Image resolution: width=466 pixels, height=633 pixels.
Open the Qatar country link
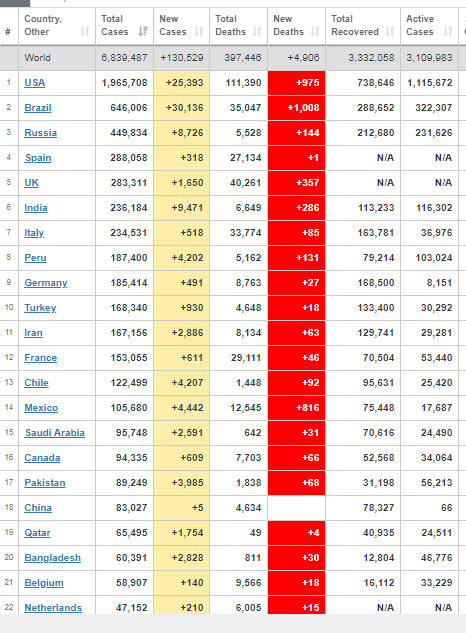[x=37, y=533]
